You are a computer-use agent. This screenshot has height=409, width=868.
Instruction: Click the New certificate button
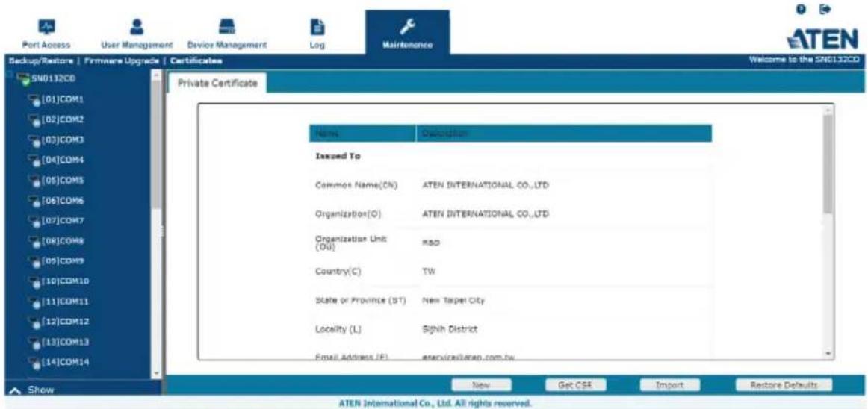tap(481, 384)
